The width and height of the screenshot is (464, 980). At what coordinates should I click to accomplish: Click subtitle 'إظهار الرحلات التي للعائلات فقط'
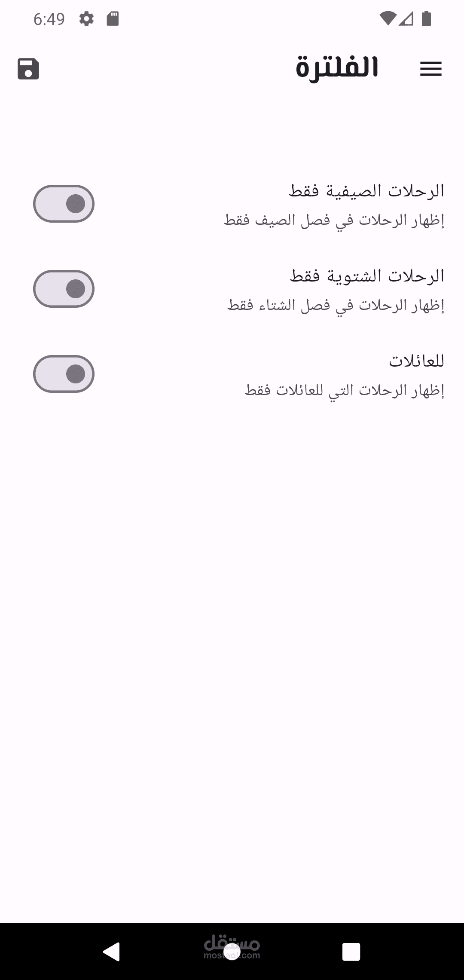[345, 390]
